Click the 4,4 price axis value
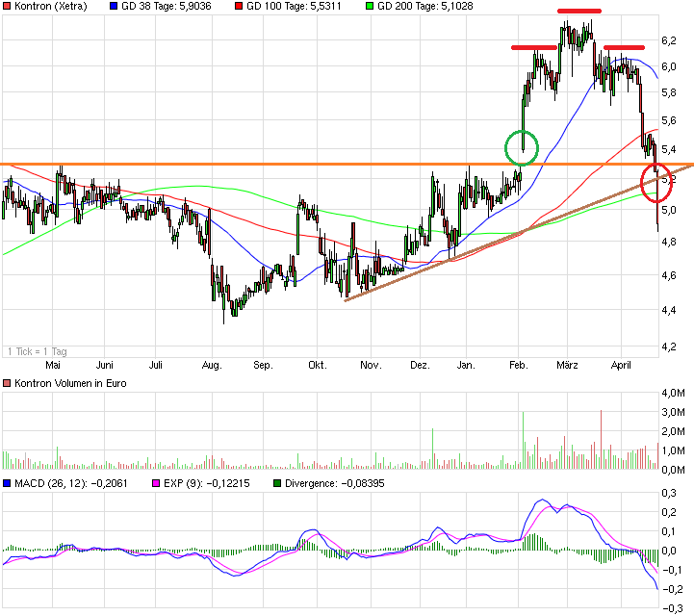Screen dimensions: 694x616 (669, 310)
